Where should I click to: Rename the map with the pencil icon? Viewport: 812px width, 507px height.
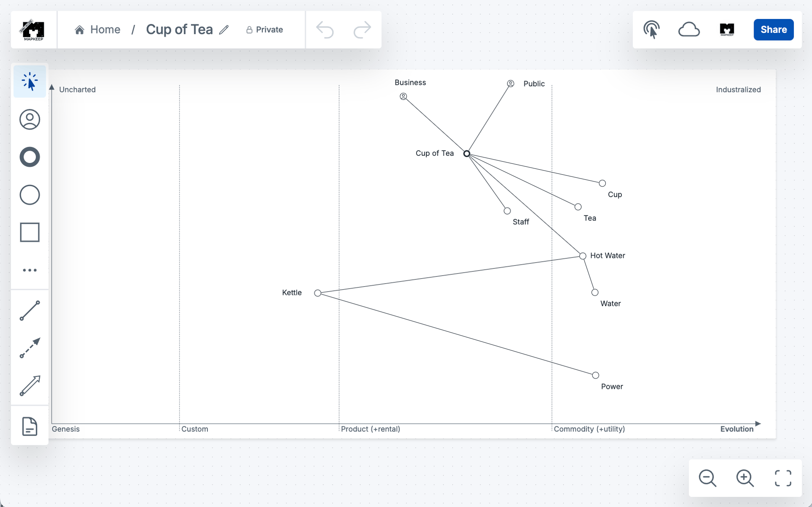pyautogui.click(x=224, y=30)
